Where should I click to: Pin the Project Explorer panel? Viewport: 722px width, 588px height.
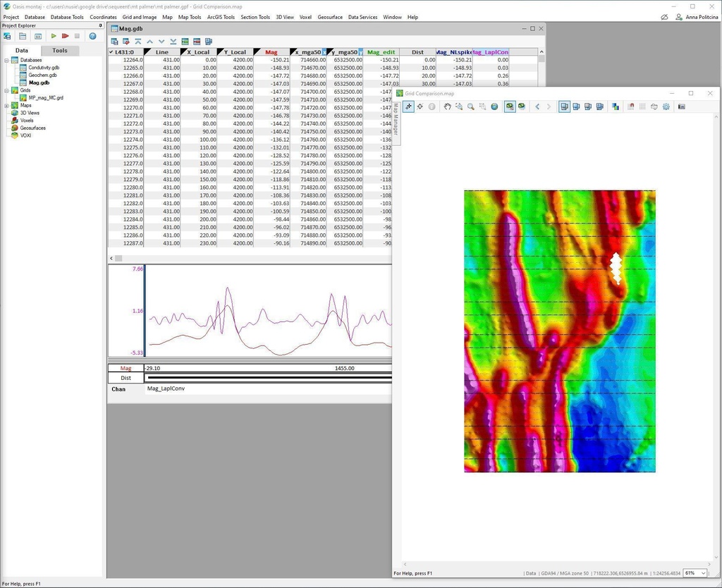(99, 25)
